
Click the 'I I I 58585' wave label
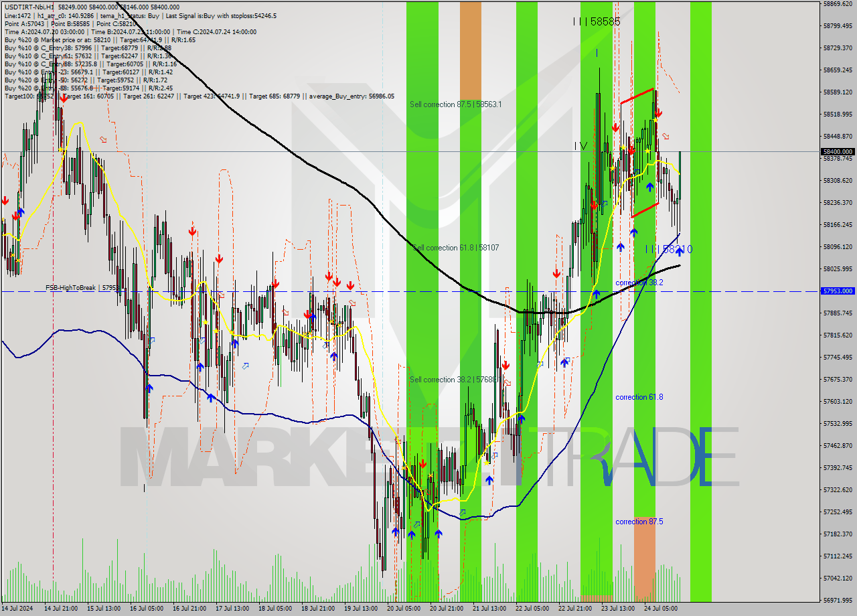[597, 21]
